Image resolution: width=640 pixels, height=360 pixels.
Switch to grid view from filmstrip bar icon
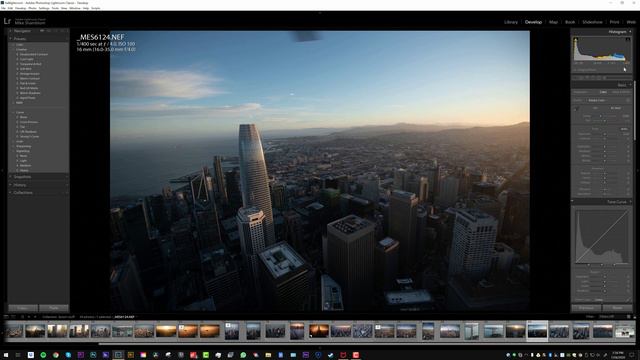22,317
